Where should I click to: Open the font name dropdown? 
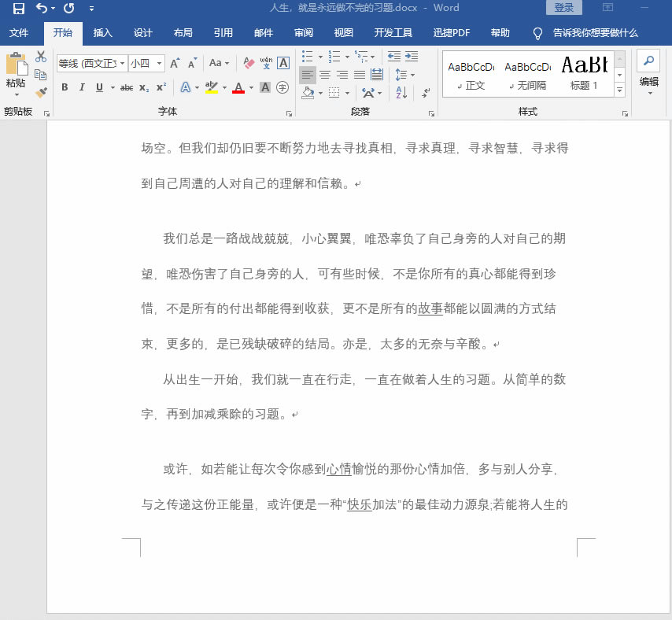(x=123, y=63)
